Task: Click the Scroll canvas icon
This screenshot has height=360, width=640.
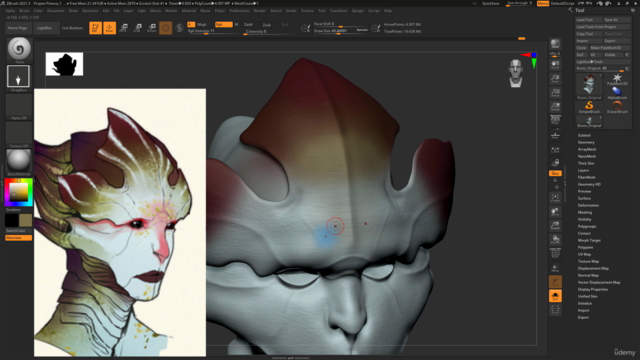Action: click(x=555, y=64)
